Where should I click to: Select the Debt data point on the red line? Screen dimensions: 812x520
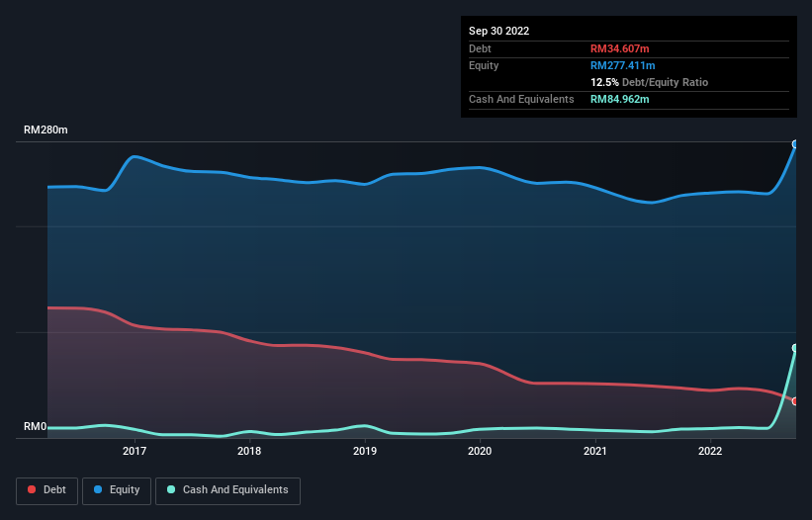(795, 401)
